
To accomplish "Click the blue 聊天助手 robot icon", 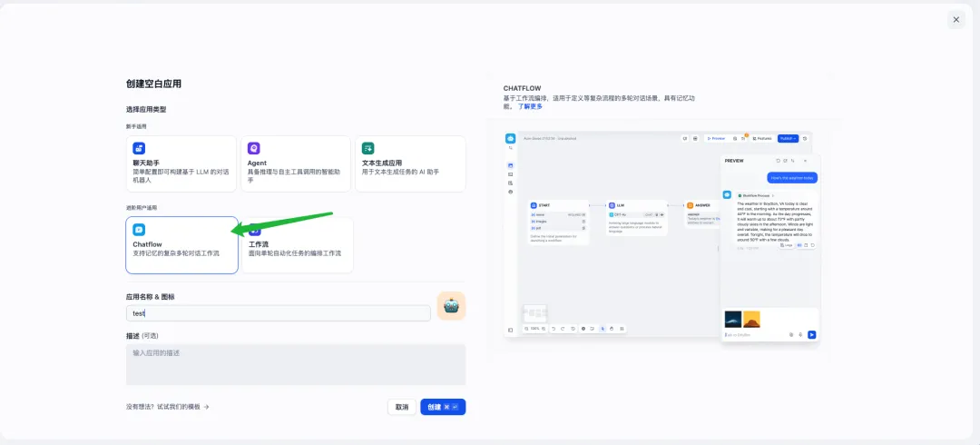I will tap(139, 148).
